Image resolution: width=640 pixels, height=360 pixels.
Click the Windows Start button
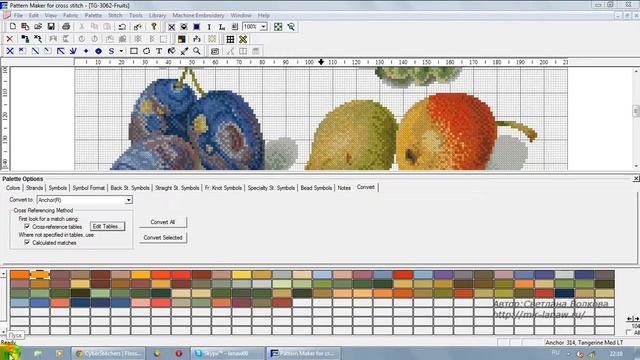click(x=10, y=353)
